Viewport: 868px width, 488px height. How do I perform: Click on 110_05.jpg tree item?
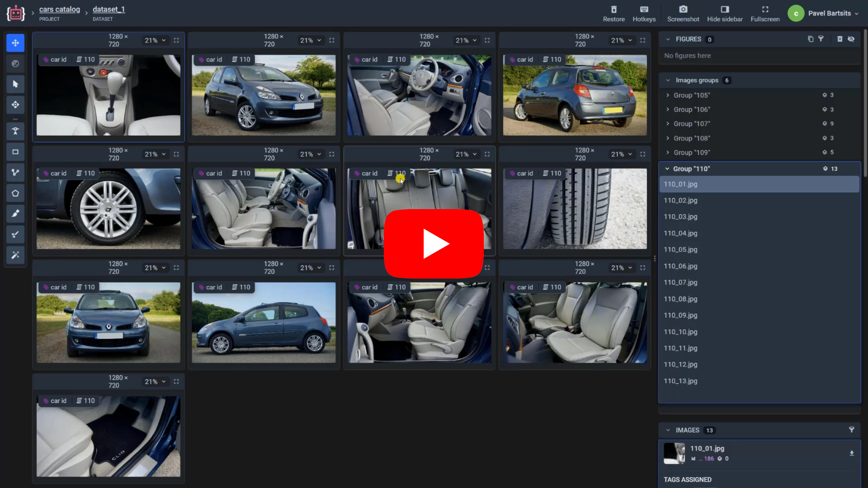point(680,249)
